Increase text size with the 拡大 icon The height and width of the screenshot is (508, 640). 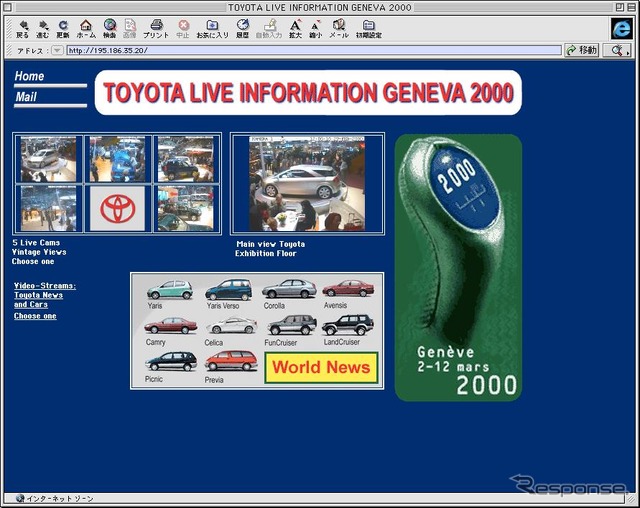pyautogui.click(x=295, y=29)
